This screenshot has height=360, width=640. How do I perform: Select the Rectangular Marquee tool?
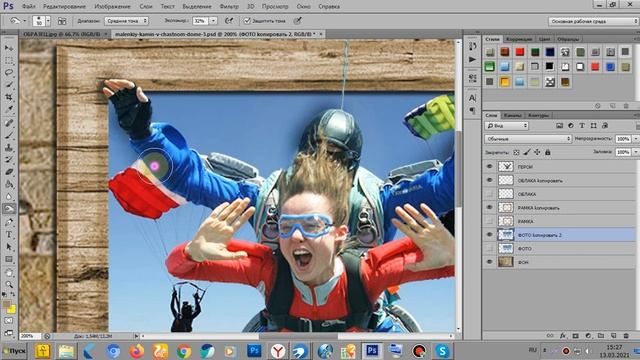pos(9,60)
